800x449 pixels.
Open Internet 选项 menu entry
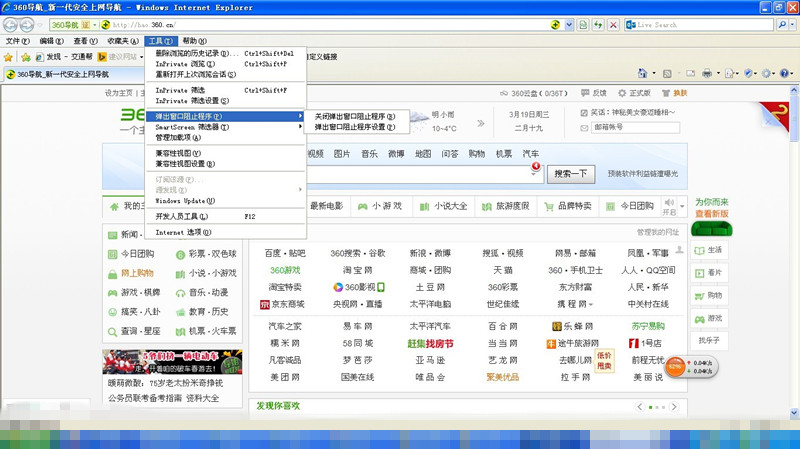click(225, 232)
